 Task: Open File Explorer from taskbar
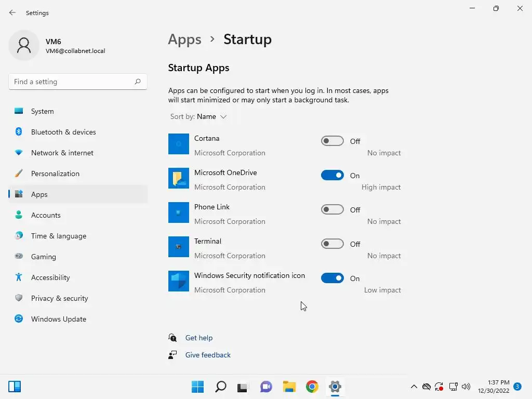(x=289, y=387)
